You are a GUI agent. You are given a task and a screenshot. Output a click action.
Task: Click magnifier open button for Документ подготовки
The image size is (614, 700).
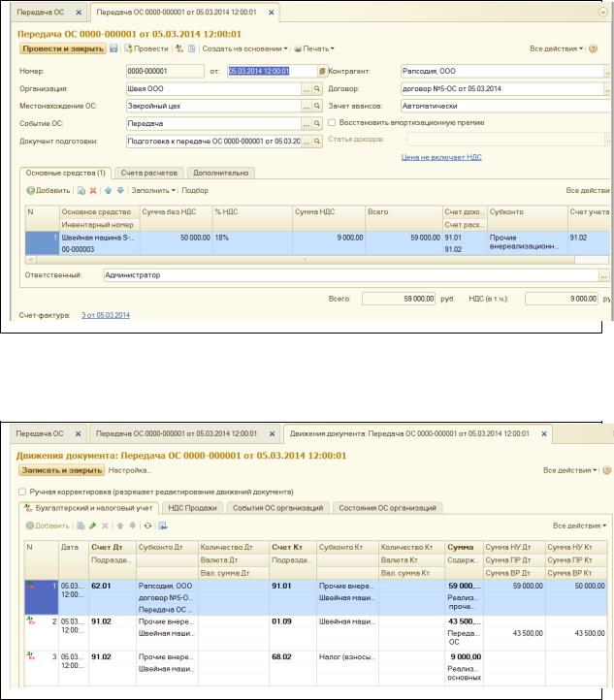click(x=316, y=142)
